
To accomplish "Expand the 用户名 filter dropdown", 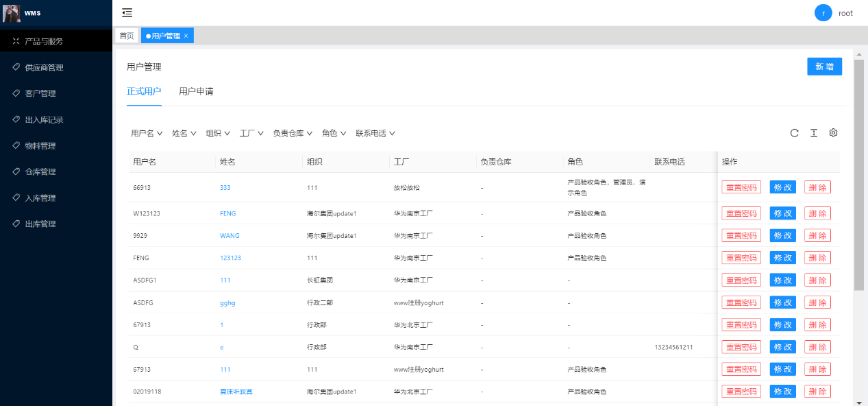I will (147, 134).
